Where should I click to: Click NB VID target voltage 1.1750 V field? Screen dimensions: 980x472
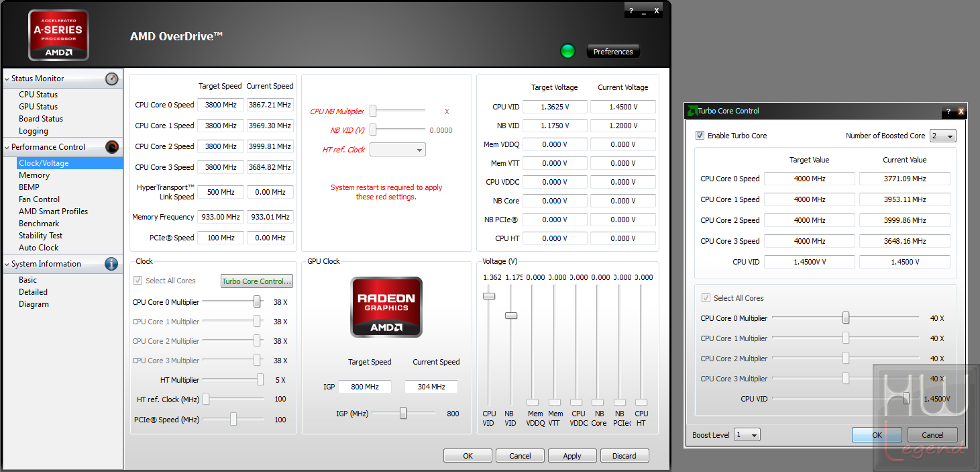pos(555,126)
